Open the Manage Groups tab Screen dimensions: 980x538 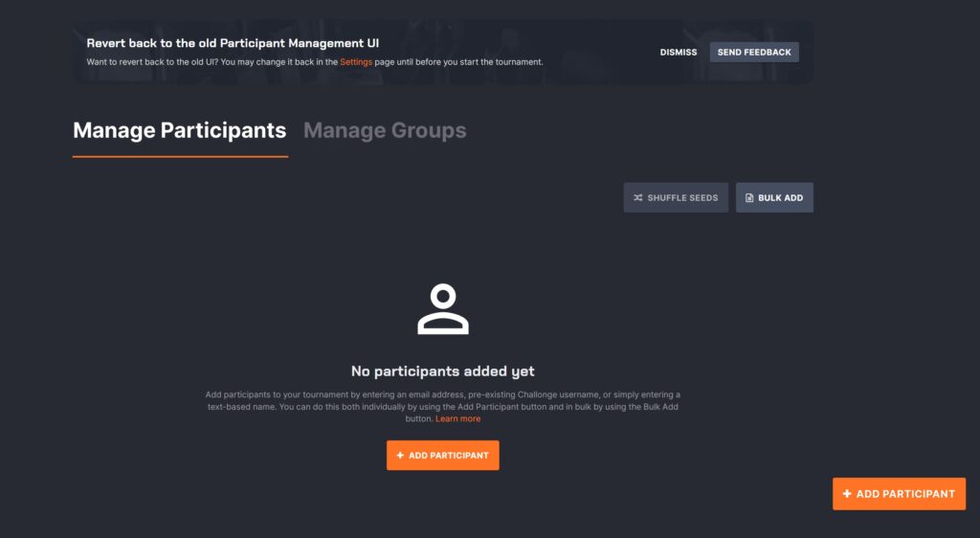(x=385, y=130)
